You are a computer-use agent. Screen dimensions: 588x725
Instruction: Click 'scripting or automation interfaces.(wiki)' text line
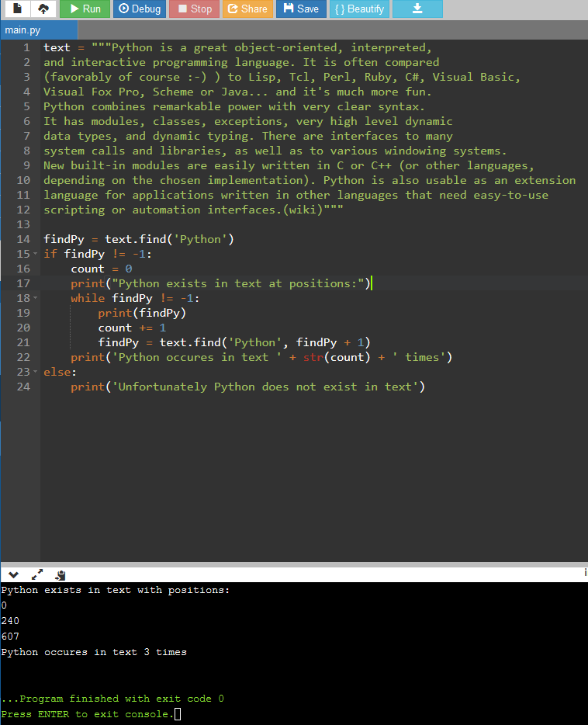[193, 210]
